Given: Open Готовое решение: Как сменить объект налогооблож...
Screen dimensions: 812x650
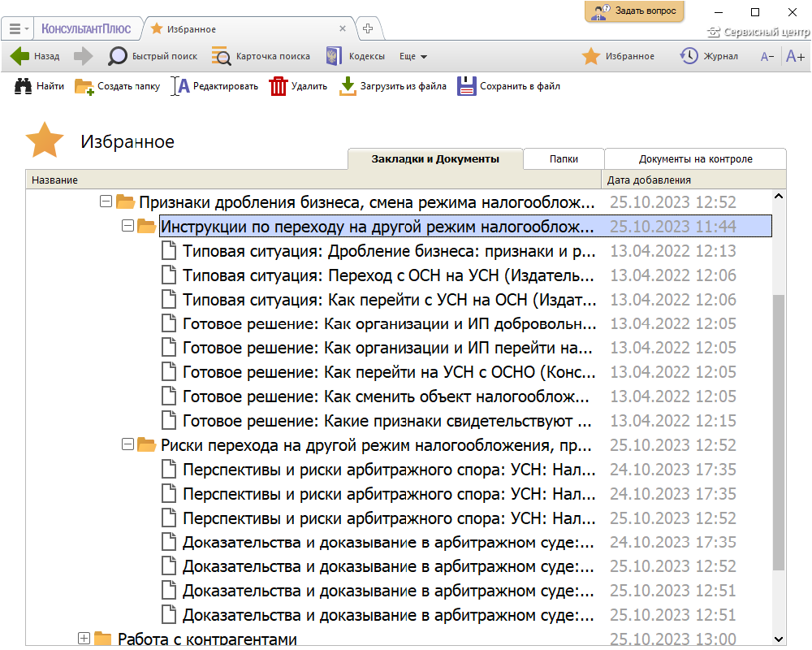Looking at the screenshot, I should pyautogui.click(x=386, y=396).
